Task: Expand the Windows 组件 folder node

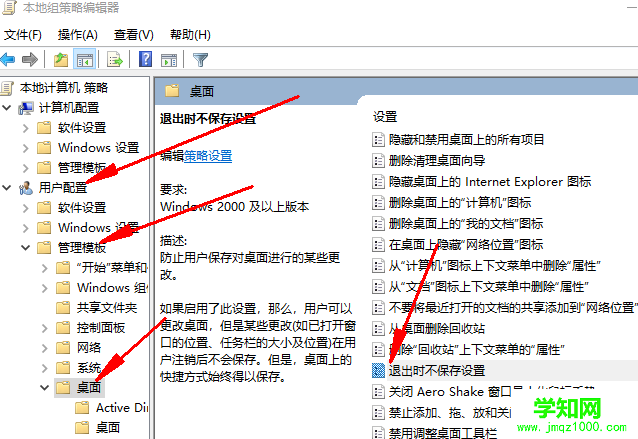Action: (45, 288)
